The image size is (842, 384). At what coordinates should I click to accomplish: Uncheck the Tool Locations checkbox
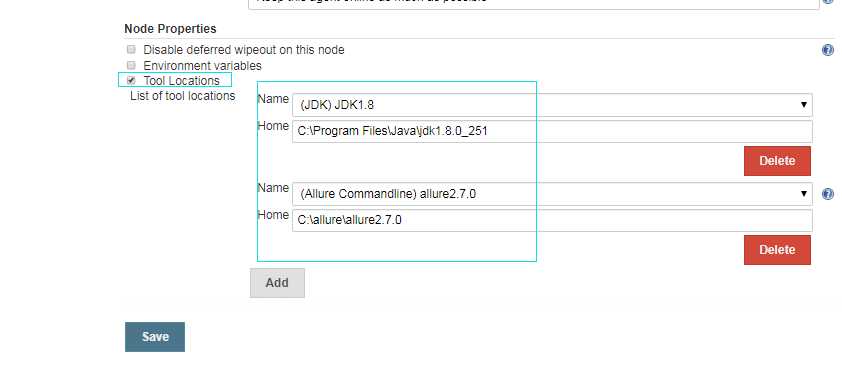(x=131, y=81)
